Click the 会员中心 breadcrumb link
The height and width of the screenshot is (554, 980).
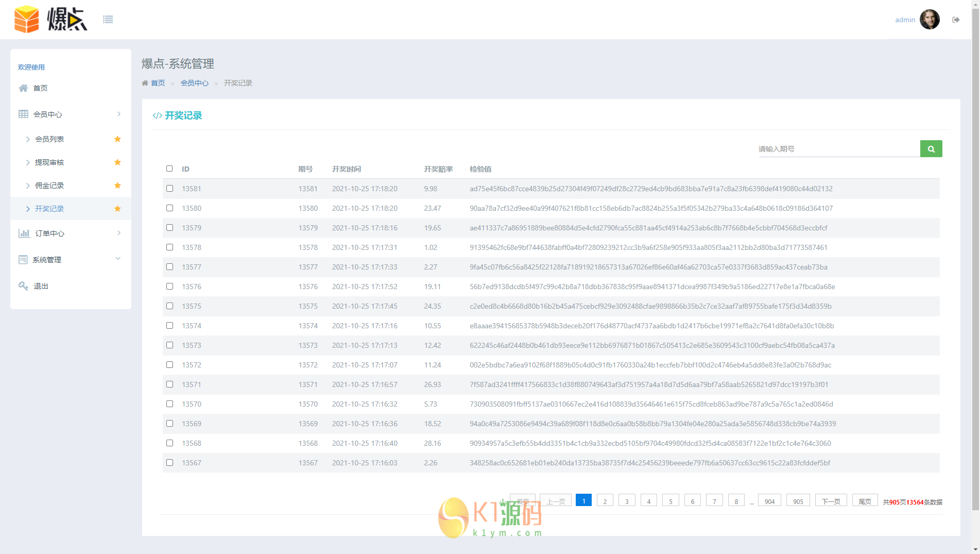[x=195, y=83]
